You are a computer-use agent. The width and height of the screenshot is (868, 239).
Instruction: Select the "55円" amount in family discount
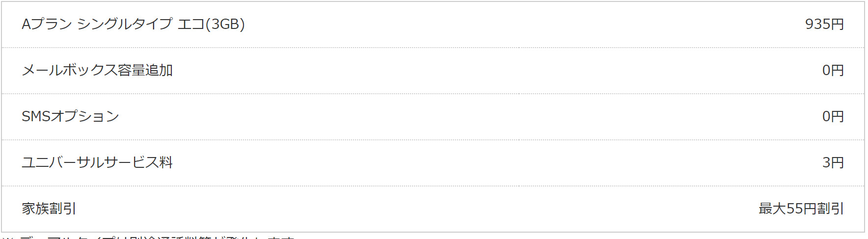801,209
